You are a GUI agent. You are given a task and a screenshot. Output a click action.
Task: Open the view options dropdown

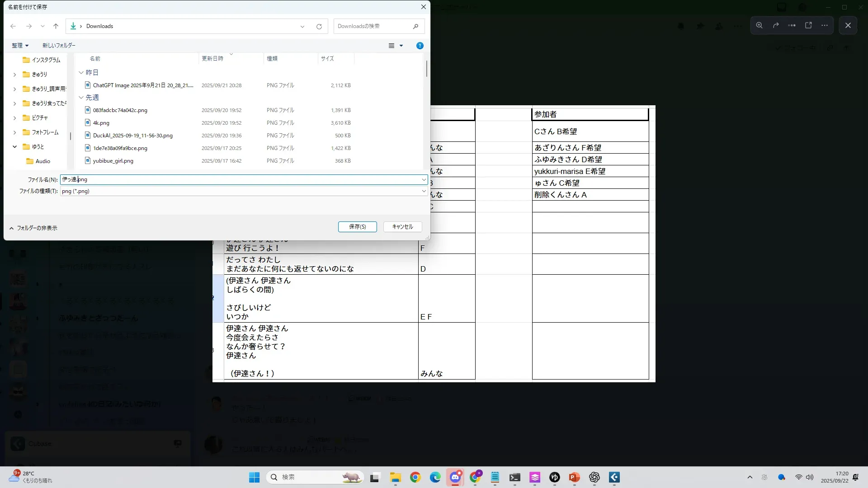pyautogui.click(x=401, y=46)
